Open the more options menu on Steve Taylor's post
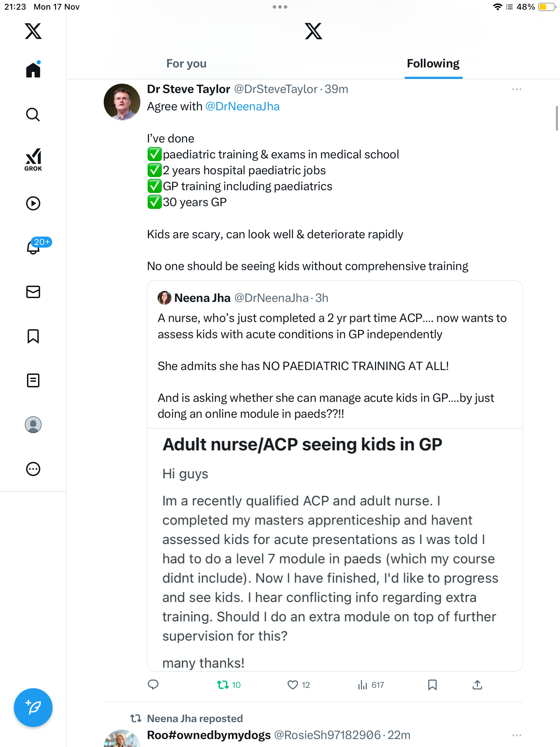 tap(516, 89)
